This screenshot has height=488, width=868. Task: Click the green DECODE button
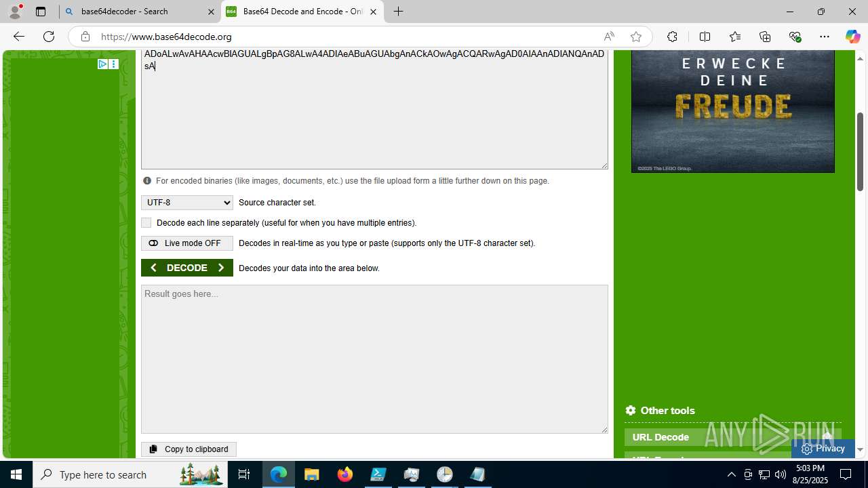tap(187, 268)
